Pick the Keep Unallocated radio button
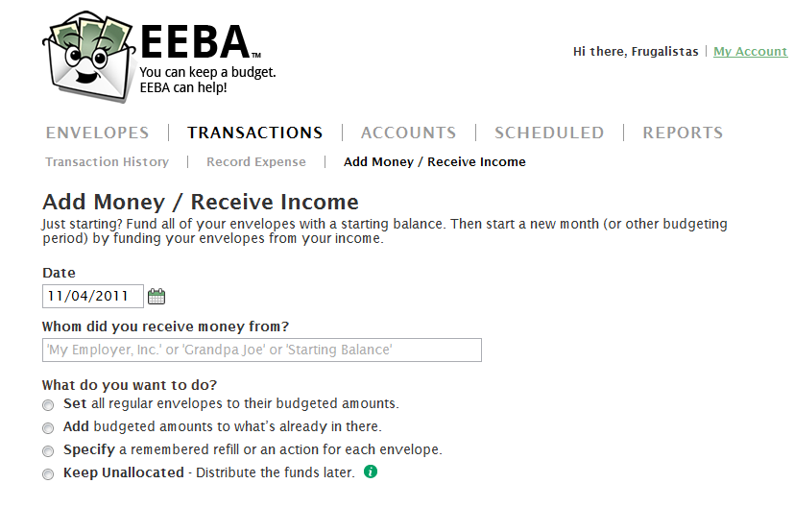This screenshot has width=794, height=532. point(48,474)
